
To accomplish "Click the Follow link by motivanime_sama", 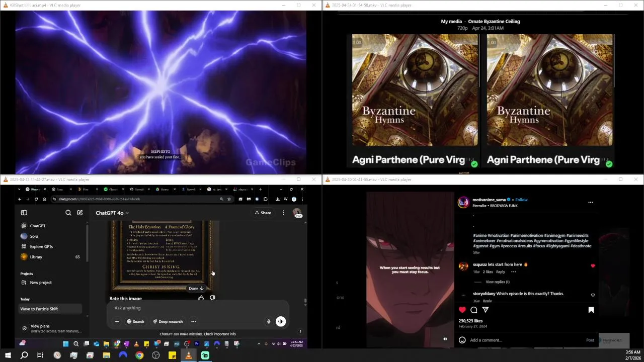I will tap(521, 200).
